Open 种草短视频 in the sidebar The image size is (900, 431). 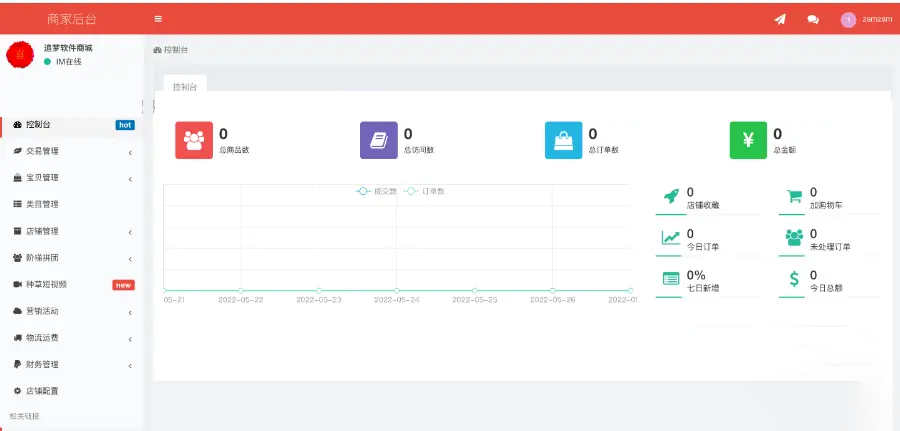[x=46, y=284]
